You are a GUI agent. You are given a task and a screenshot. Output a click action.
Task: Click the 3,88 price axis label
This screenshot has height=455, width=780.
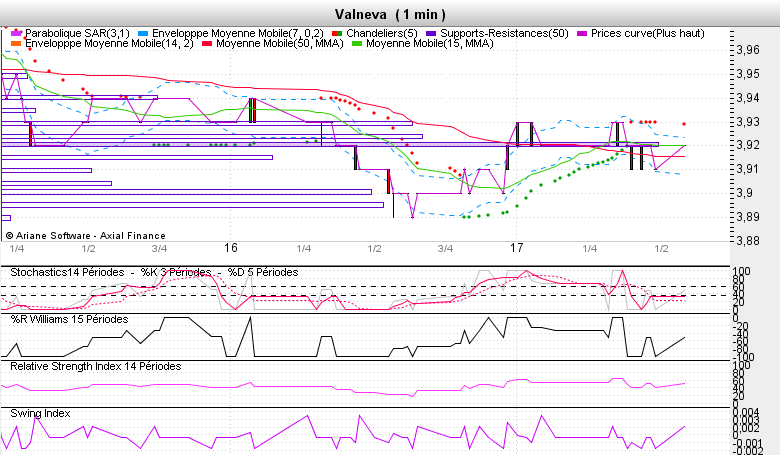click(748, 241)
